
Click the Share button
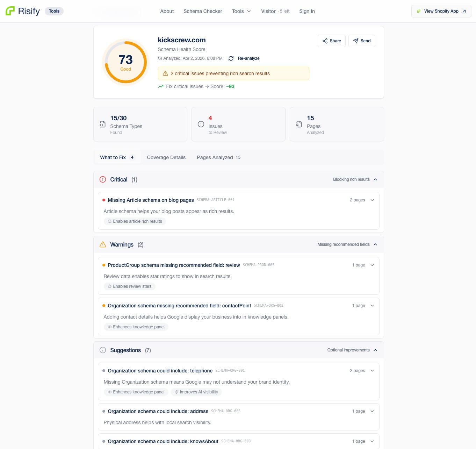332,41
